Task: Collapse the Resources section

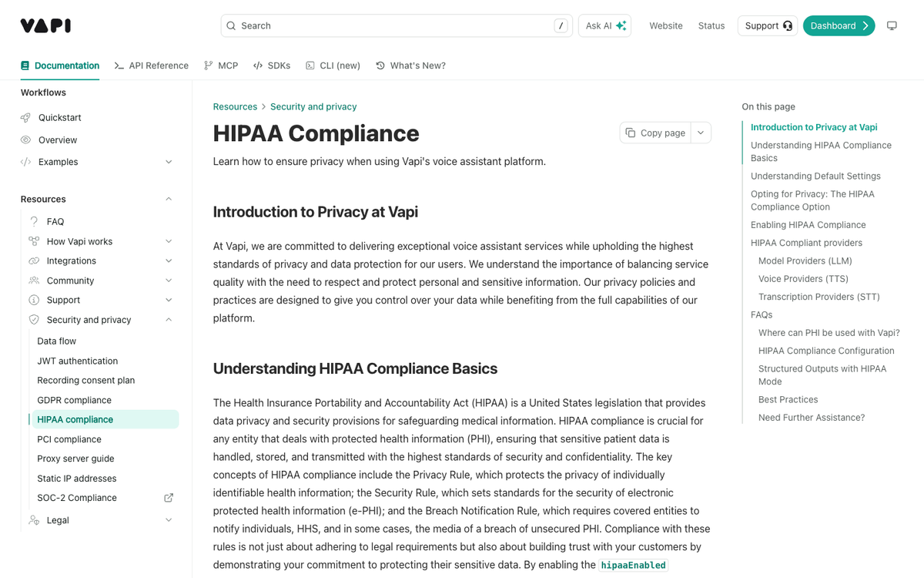Action: pyautogui.click(x=169, y=199)
